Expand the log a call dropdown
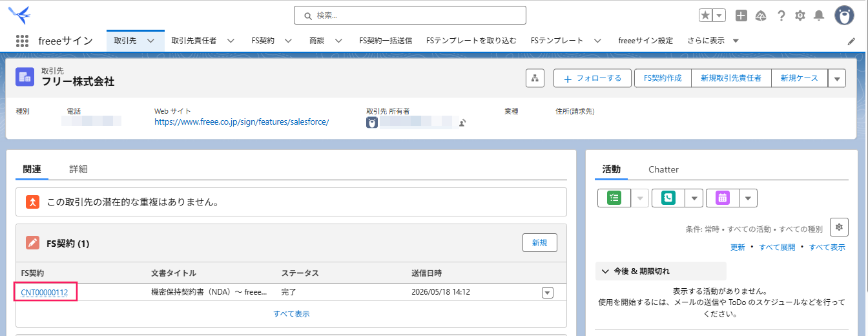This screenshot has height=336, width=868. 694,198
